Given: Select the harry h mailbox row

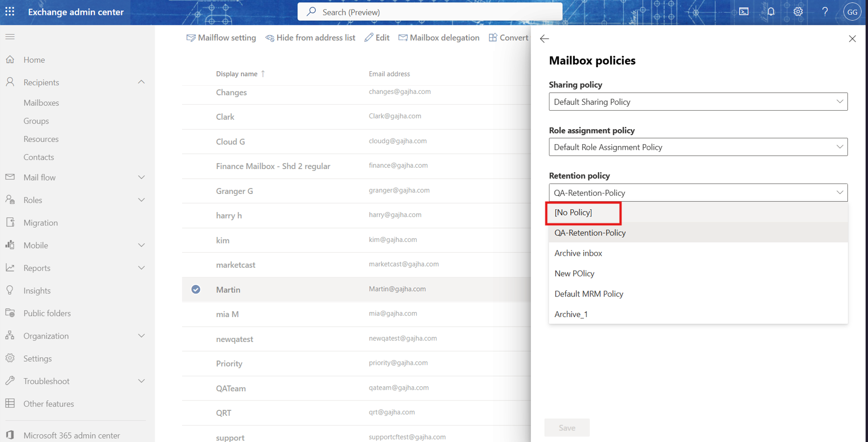Looking at the screenshot, I should point(356,215).
